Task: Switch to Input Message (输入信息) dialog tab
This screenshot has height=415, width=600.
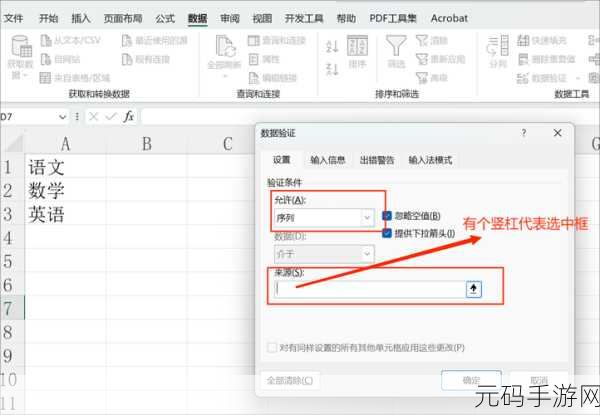Action: coord(328,160)
